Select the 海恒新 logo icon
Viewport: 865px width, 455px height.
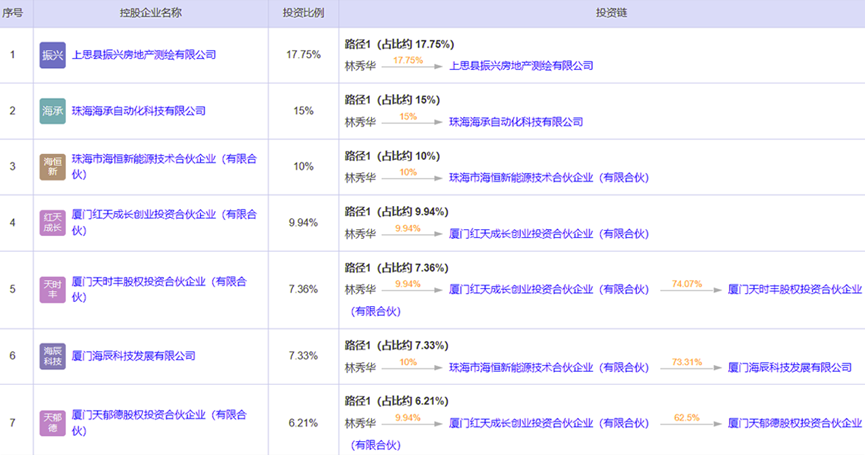pos(52,166)
